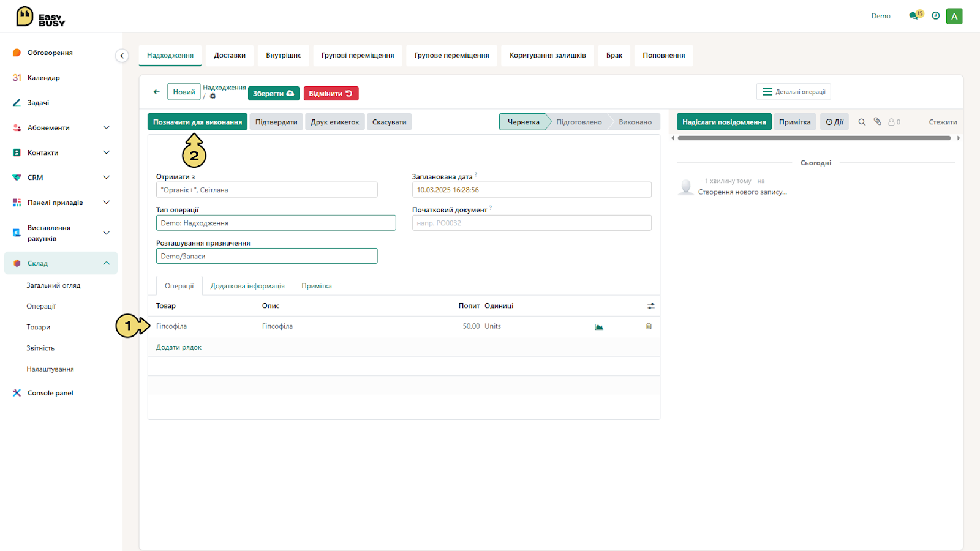Switch to Доставки tab
Screen dimensions: 980x551
[230, 56]
